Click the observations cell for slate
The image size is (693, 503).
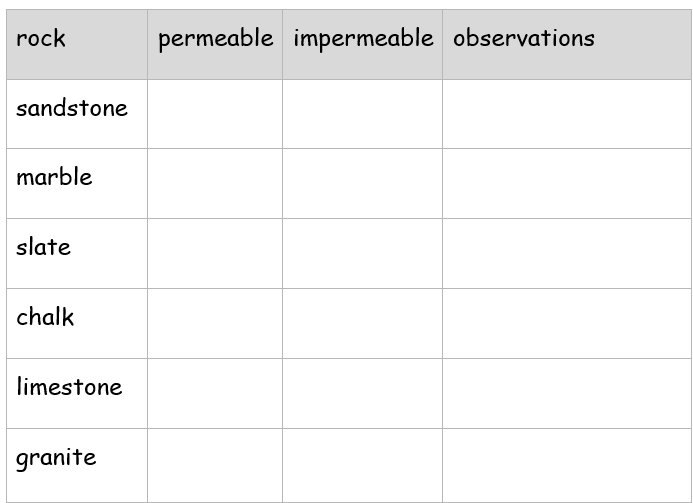pyautogui.click(x=567, y=253)
